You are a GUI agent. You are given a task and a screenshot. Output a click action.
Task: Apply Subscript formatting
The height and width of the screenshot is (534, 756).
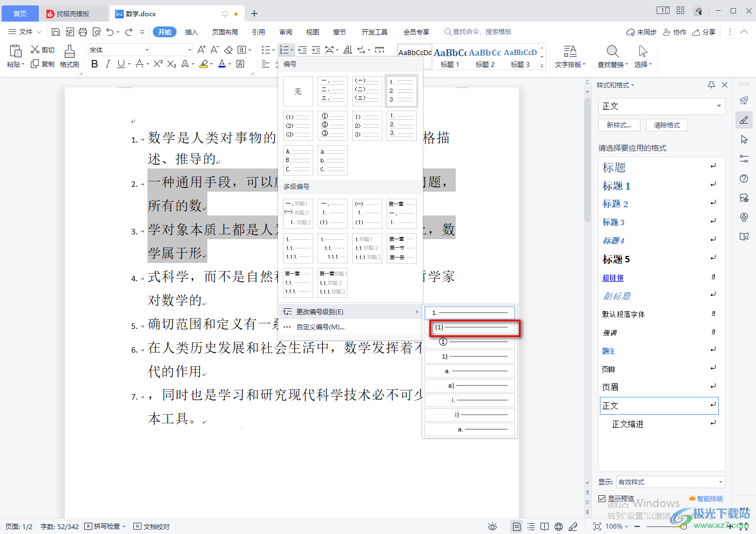tap(172, 64)
